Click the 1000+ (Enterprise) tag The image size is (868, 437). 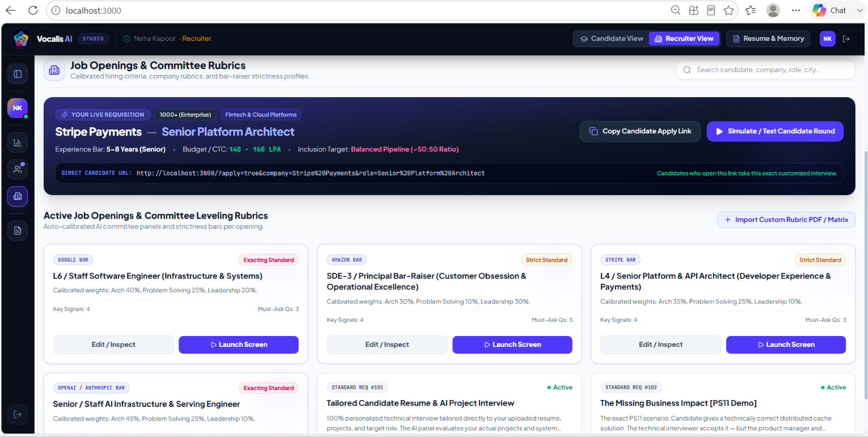point(186,115)
